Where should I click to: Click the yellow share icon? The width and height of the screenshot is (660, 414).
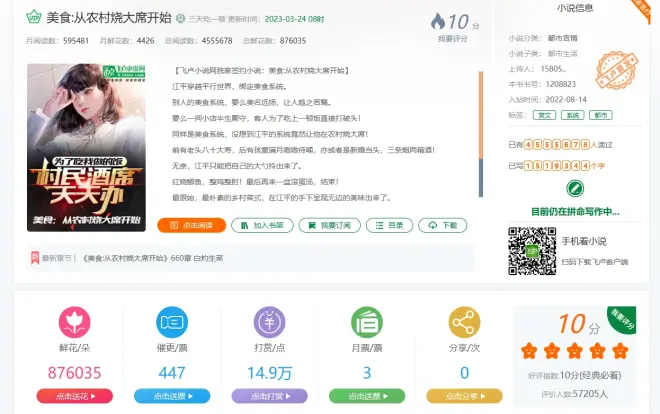point(464,322)
